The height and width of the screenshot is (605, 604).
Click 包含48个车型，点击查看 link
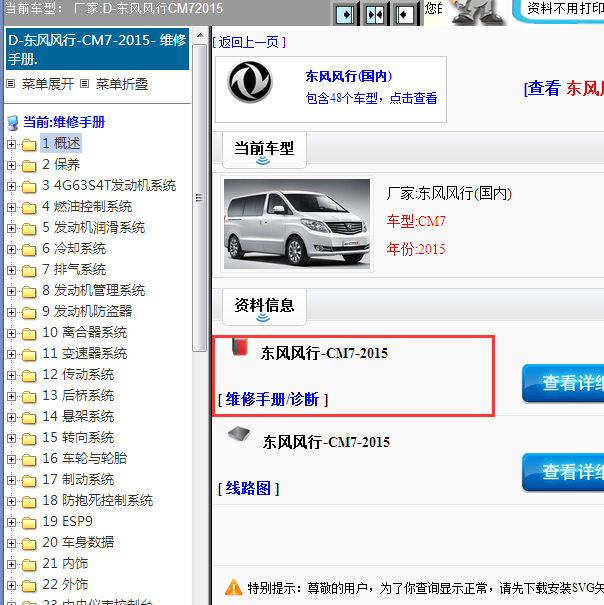[371, 98]
